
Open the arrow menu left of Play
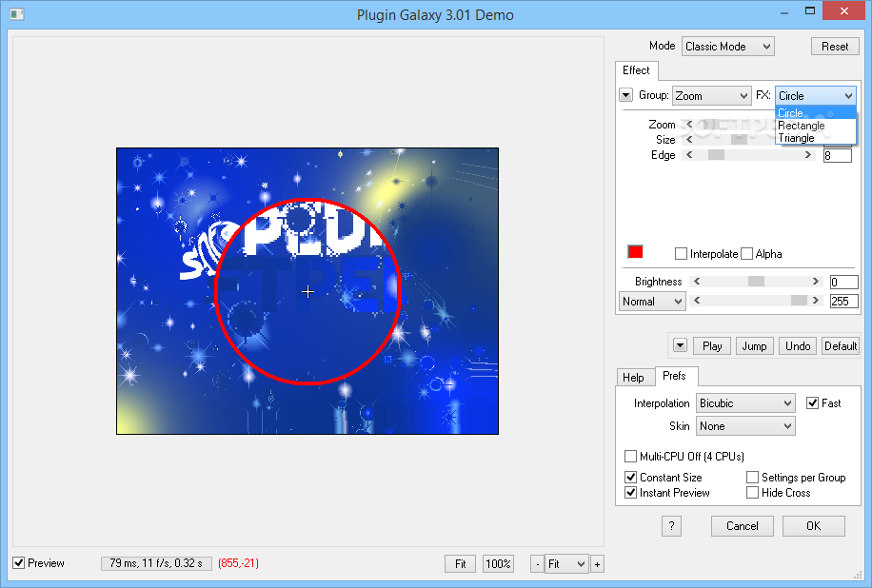click(x=680, y=345)
